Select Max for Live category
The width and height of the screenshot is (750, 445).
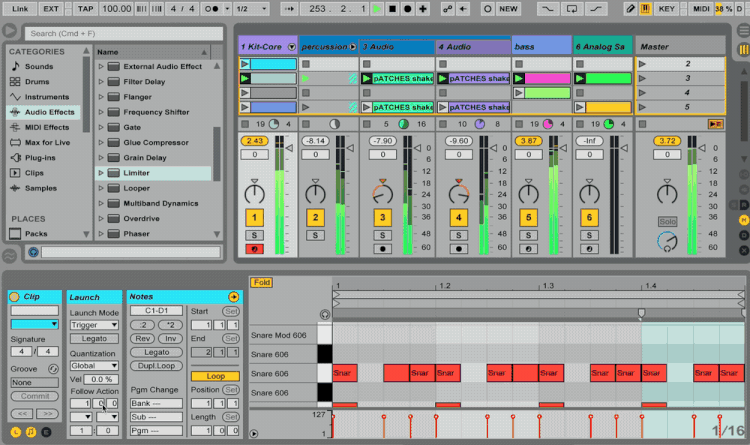[47, 142]
